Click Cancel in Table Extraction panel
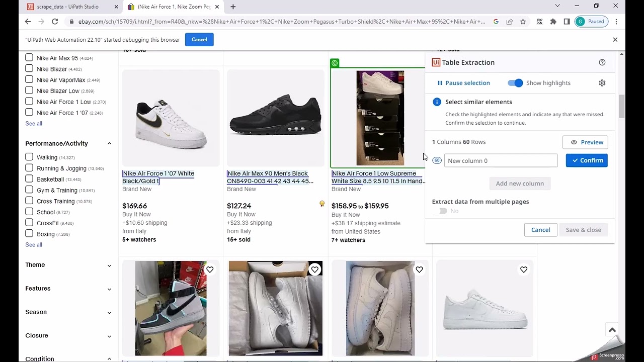 click(541, 230)
